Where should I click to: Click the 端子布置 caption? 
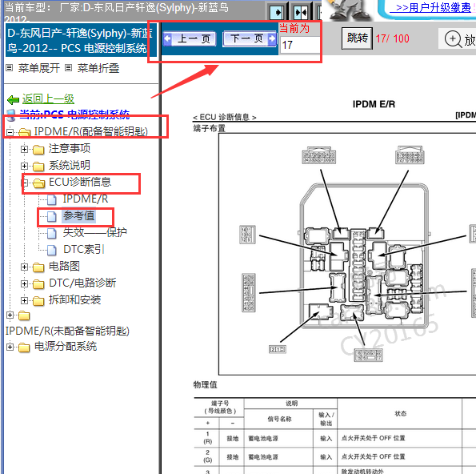tap(209, 129)
